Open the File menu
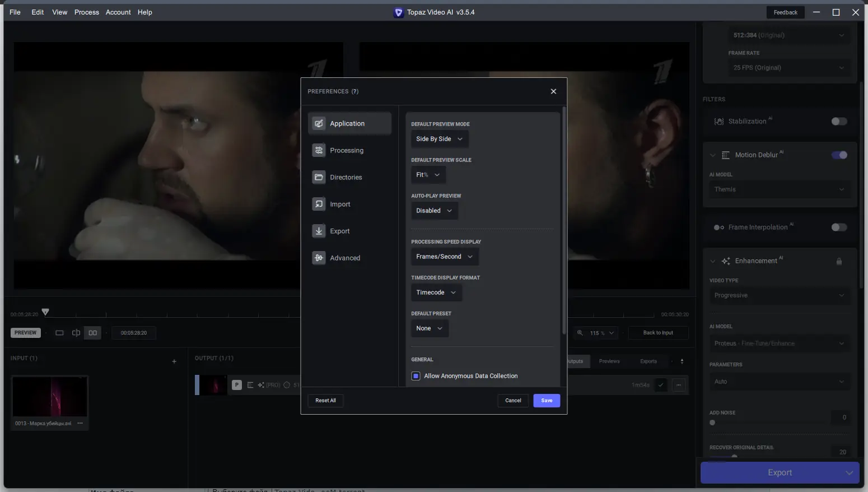The width and height of the screenshot is (868, 492). click(15, 12)
